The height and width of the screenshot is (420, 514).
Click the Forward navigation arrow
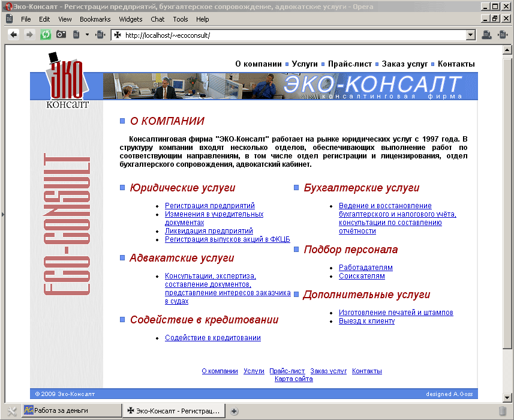[x=29, y=35]
